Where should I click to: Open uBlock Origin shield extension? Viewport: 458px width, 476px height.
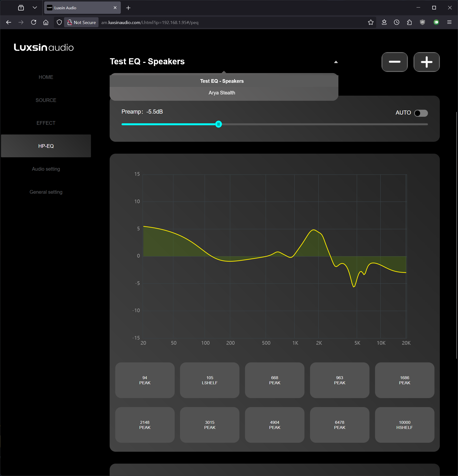click(422, 22)
